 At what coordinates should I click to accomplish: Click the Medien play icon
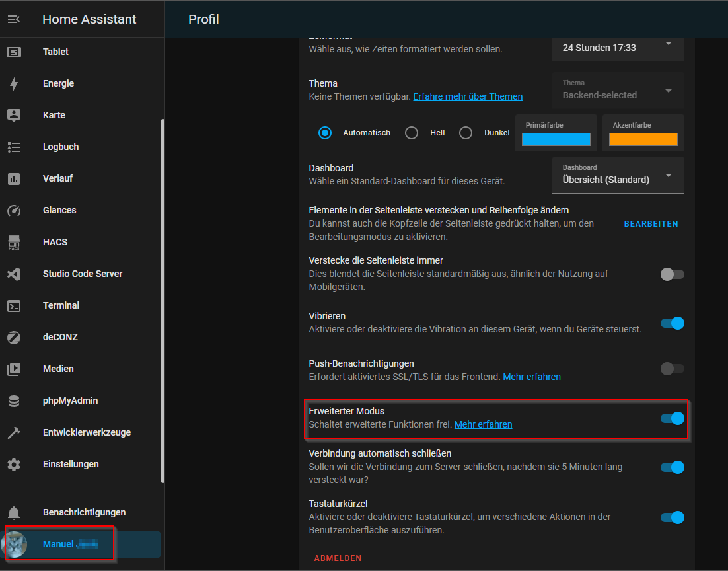tap(14, 369)
